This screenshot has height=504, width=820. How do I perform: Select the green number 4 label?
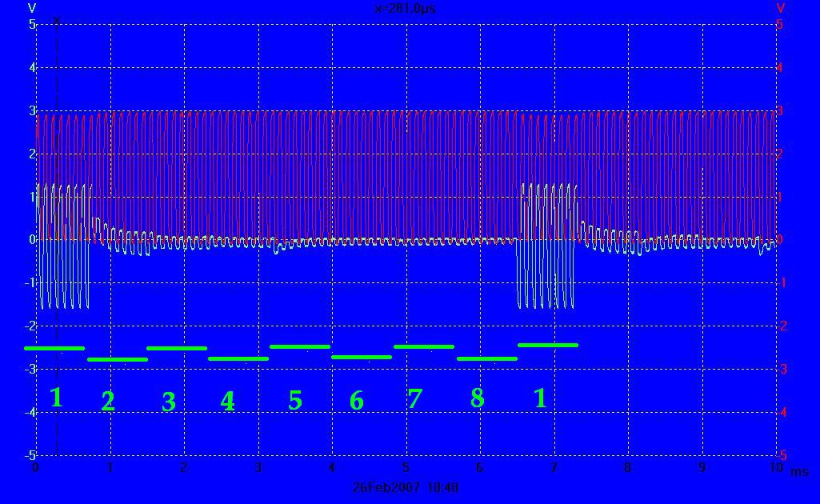click(x=227, y=401)
